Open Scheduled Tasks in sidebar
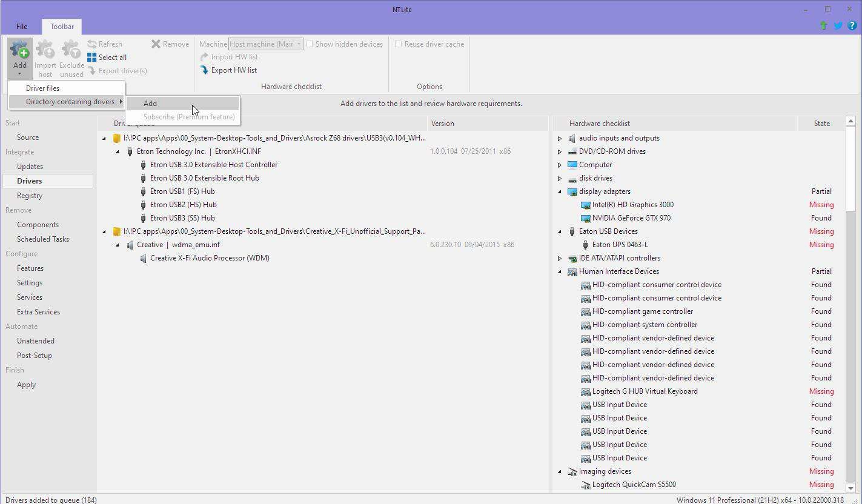Screen dimensions: 862x504 pyautogui.click(x=43, y=239)
